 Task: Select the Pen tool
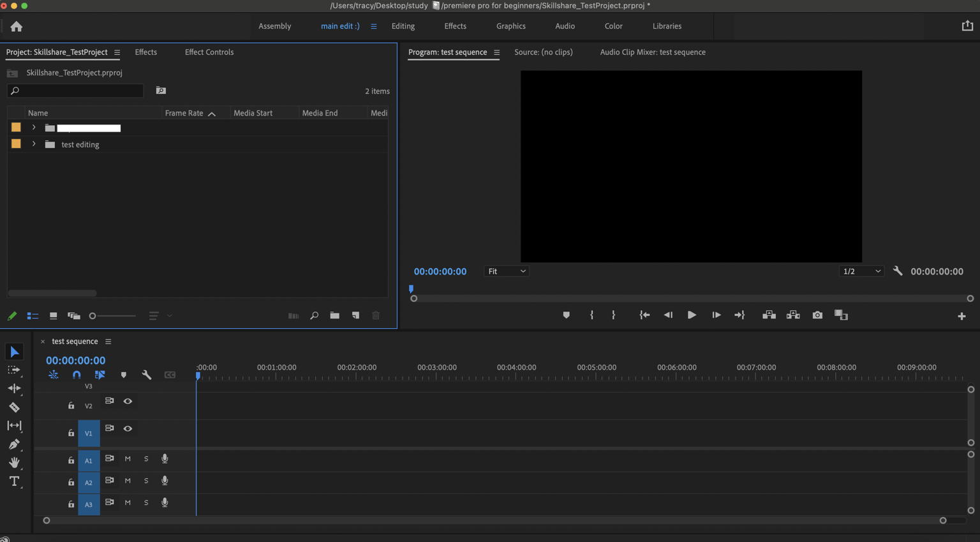point(14,444)
